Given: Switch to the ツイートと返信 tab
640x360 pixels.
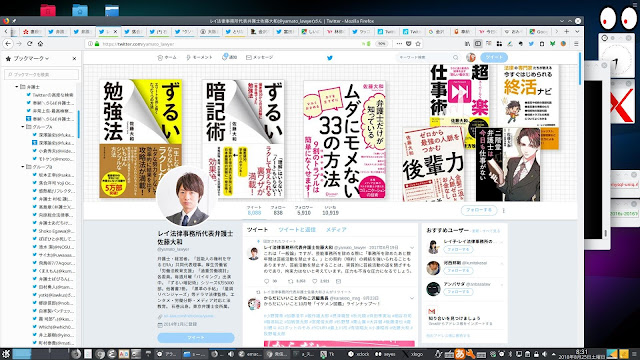Looking at the screenshot, I should pyautogui.click(x=297, y=230).
